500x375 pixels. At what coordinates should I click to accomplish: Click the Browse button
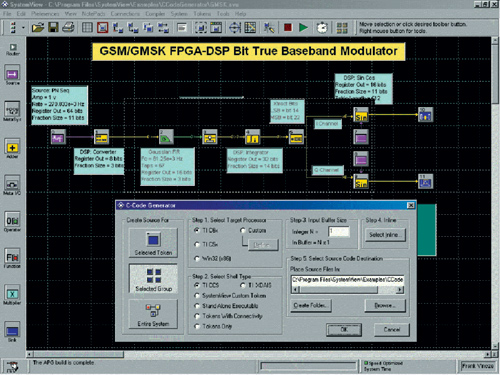click(385, 305)
